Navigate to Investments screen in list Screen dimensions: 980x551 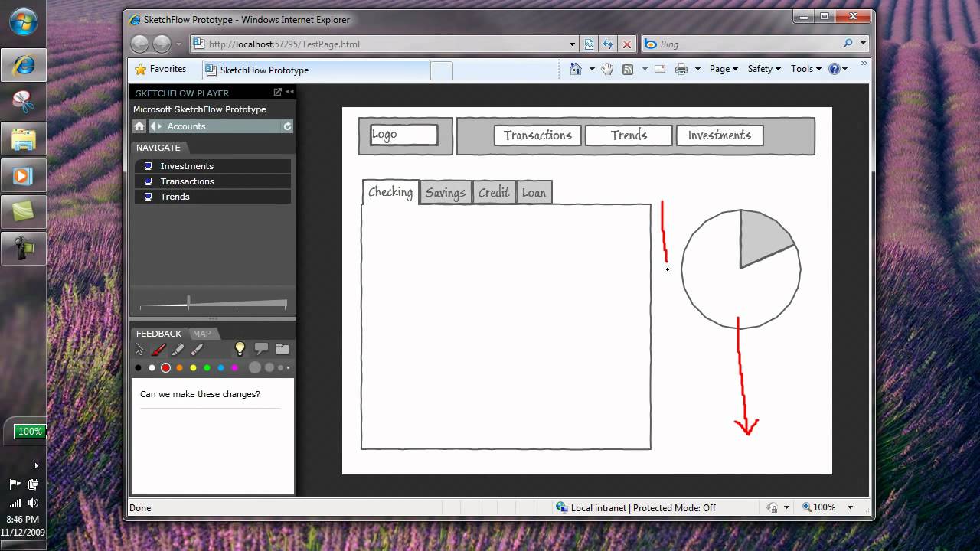[x=213, y=166]
